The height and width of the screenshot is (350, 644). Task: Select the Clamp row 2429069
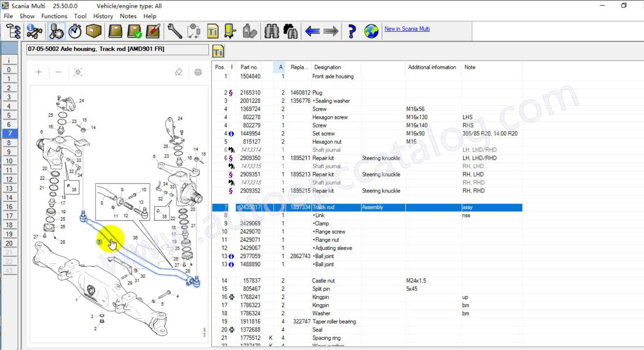[367, 223]
